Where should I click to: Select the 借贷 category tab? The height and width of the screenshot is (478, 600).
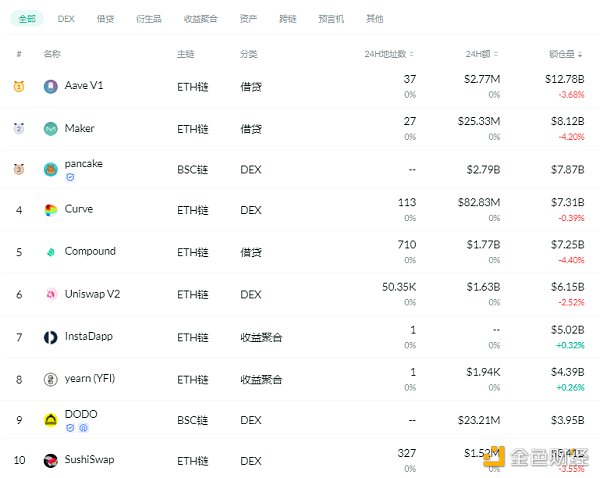click(105, 18)
